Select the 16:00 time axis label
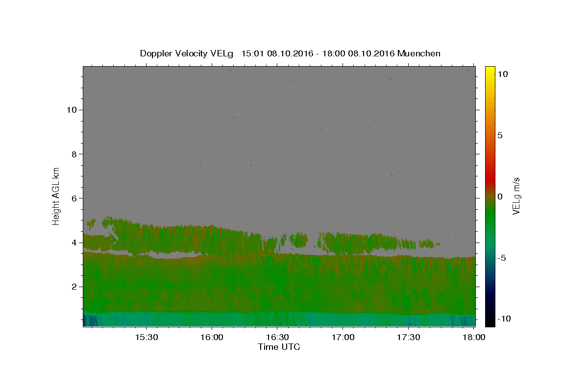The height and width of the screenshot is (392, 588). [x=212, y=337]
